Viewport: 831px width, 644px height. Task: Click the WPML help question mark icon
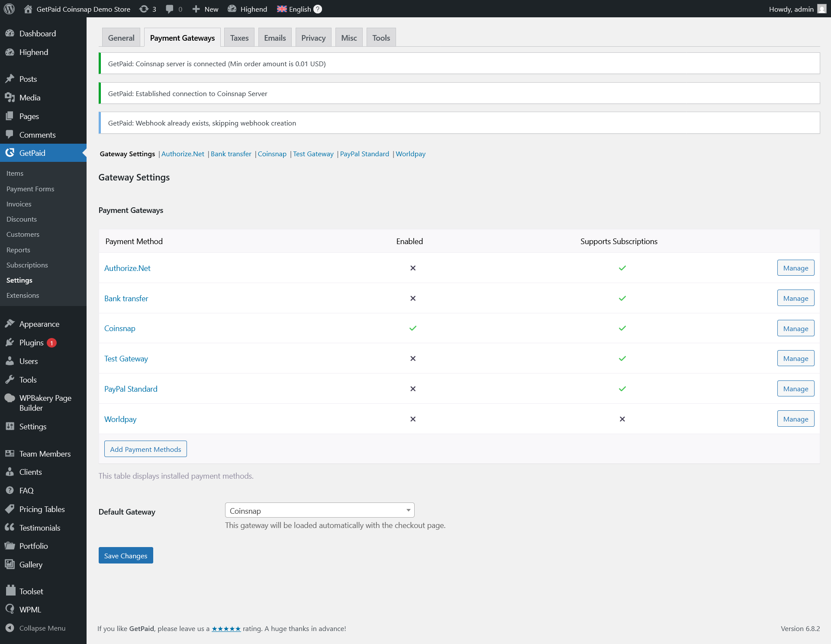(x=318, y=9)
